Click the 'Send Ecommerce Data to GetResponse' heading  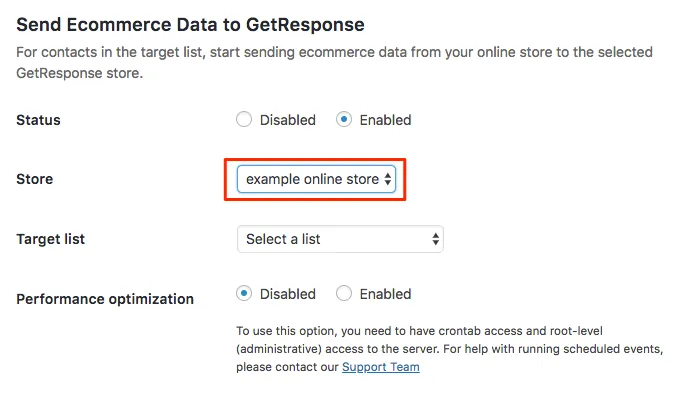click(x=190, y=24)
